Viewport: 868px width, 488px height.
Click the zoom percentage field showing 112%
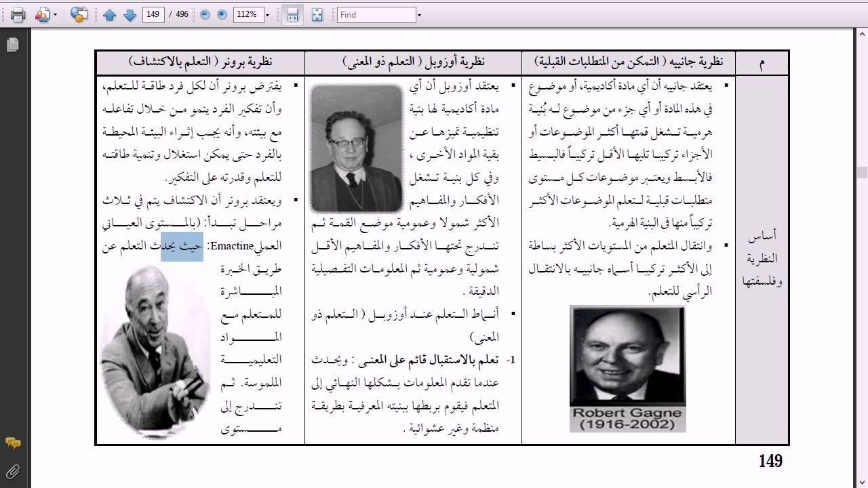[x=248, y=15]
